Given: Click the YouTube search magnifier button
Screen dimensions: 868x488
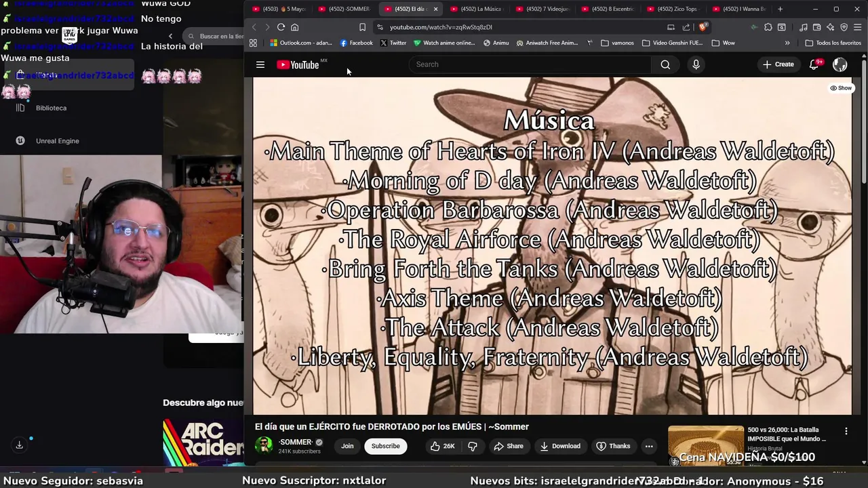Looking at the screenshot, I should 665,64.
